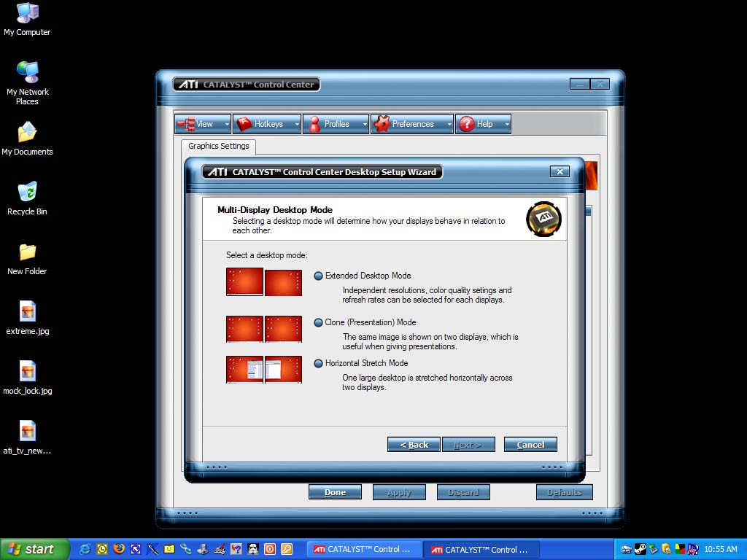Screen dimensions: 747x560
Task: Cancel the Desktop Setup Wizard
Action: [530, 445]
